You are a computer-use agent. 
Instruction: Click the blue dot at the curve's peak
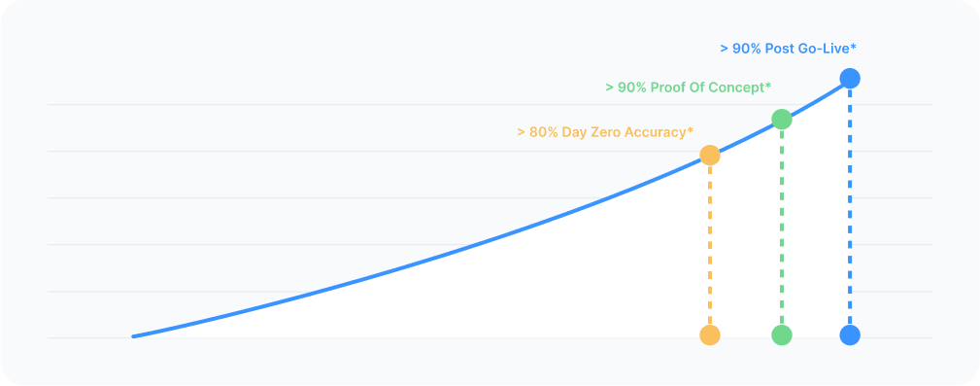[x=850, y=79]
